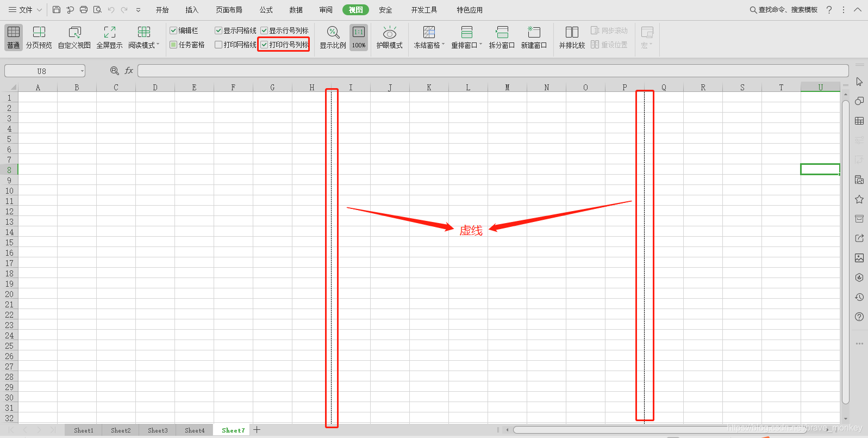Viewport: 868px width, 438px height.
Task: Click the zoom magnifier beside fx
Action: (115, 71)
